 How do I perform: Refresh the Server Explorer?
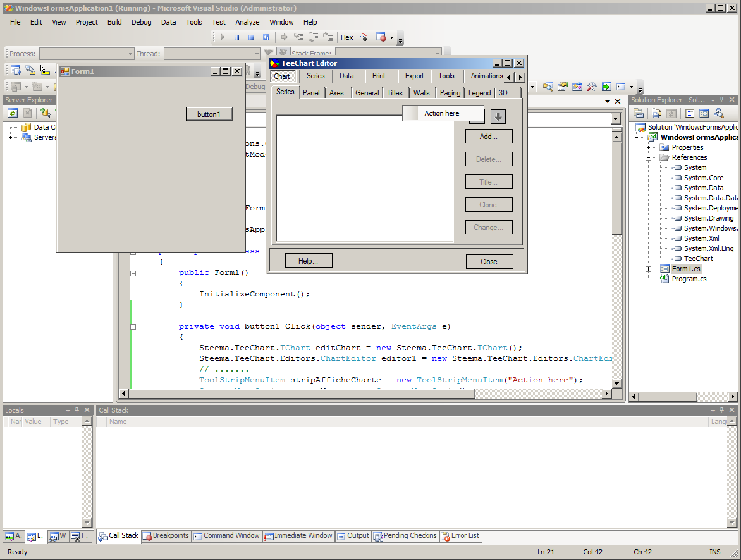pos(13,113)
